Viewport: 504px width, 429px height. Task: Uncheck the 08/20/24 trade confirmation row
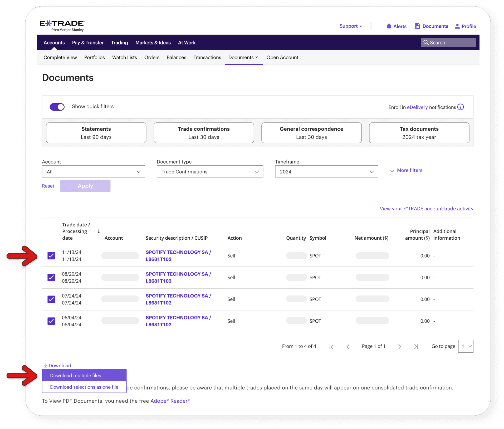point(51,278)
